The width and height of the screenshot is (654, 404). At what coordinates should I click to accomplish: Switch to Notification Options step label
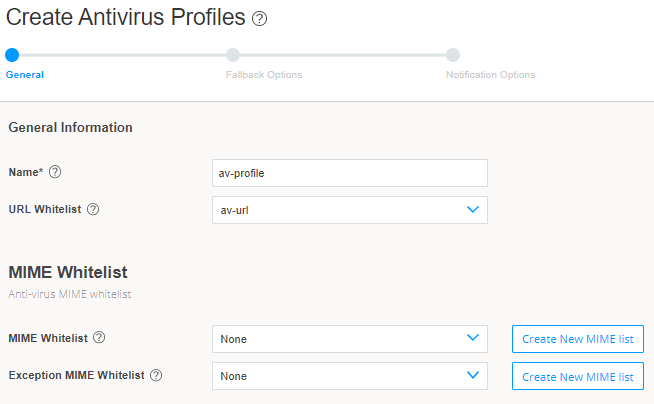[490, 75]
